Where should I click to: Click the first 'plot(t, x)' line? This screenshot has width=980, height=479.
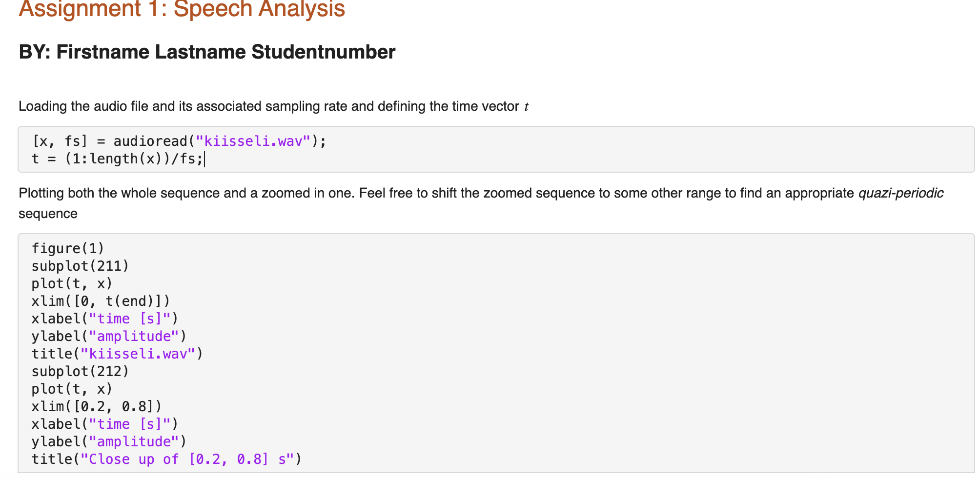tap(72, 284)
